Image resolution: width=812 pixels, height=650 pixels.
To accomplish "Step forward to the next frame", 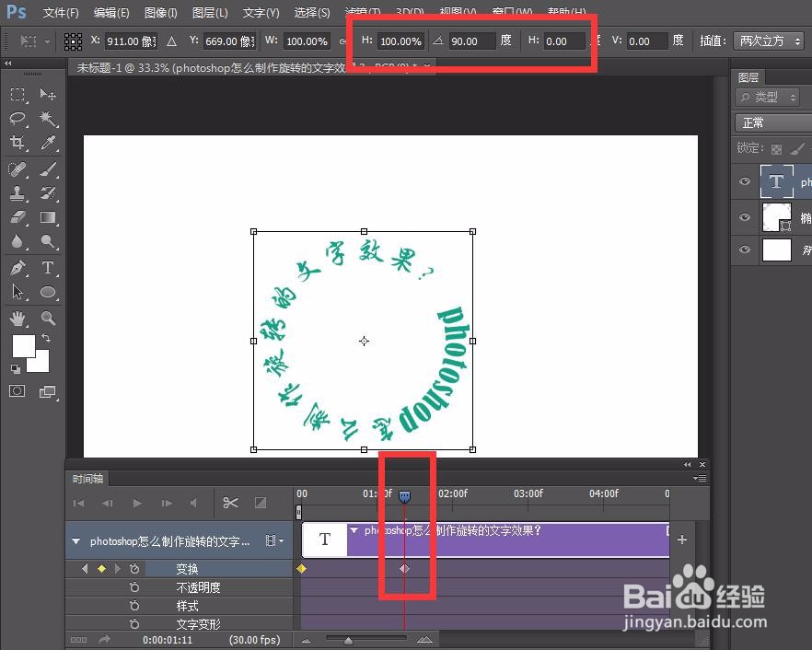I will coord(167,503).
